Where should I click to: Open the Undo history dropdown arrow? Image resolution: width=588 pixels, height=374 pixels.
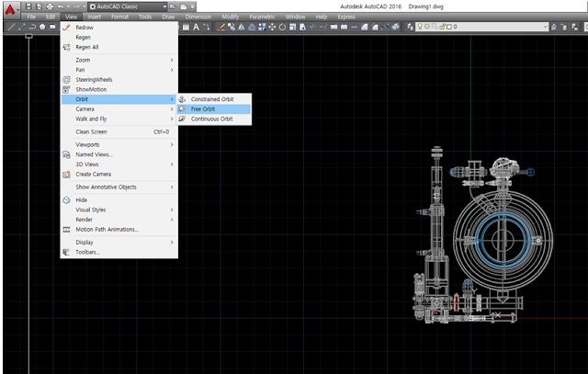coord(68,6)
